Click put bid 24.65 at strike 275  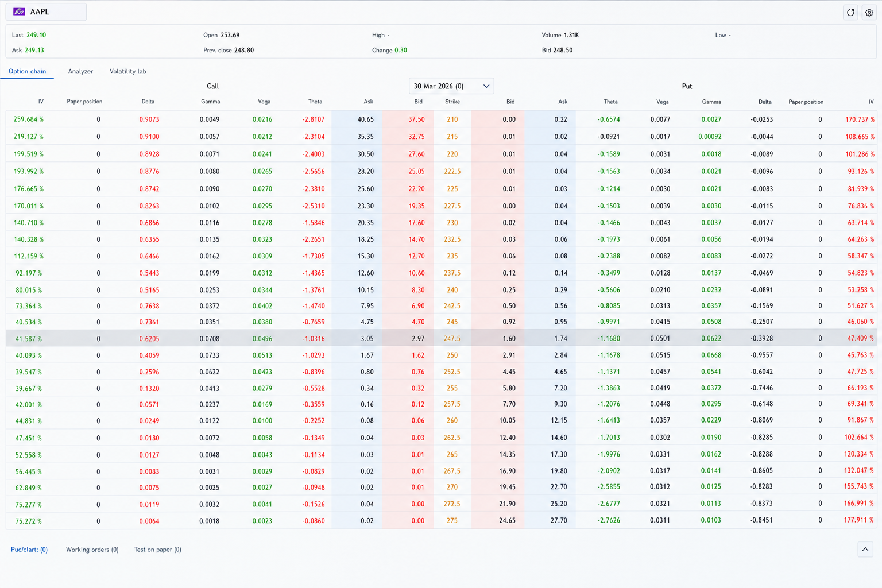[x=507, y=521]
